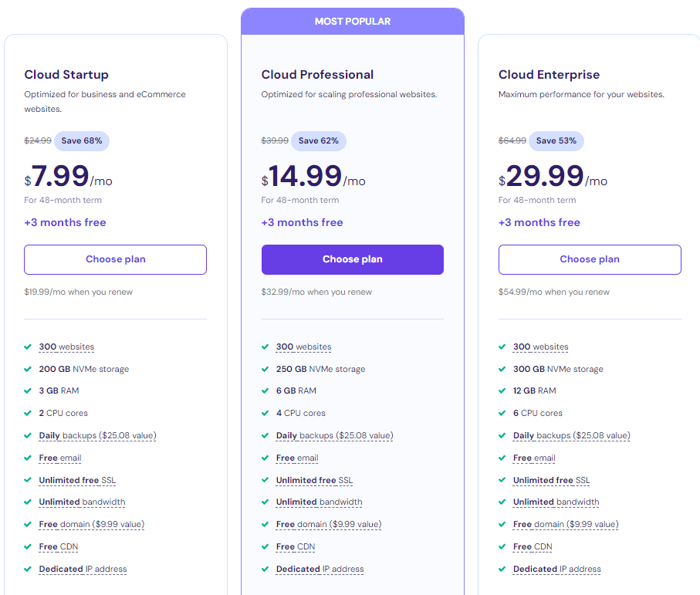Click 12 GB RAM feature

coord(534,390)
